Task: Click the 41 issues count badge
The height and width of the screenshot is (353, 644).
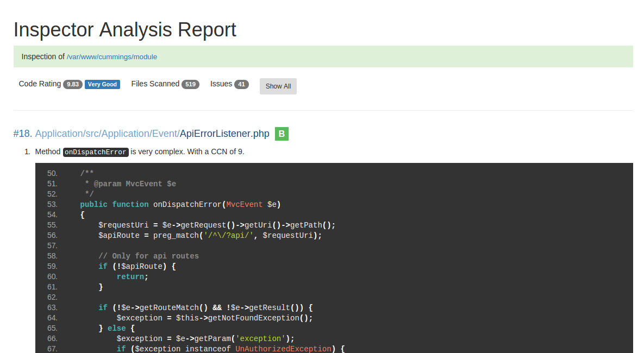Action: [241, 84]
